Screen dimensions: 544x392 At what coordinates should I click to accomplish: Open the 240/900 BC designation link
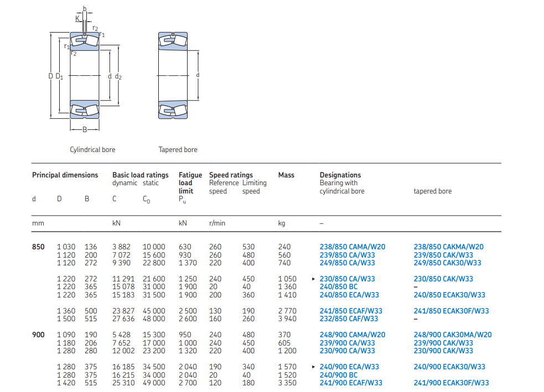[338, 375]
